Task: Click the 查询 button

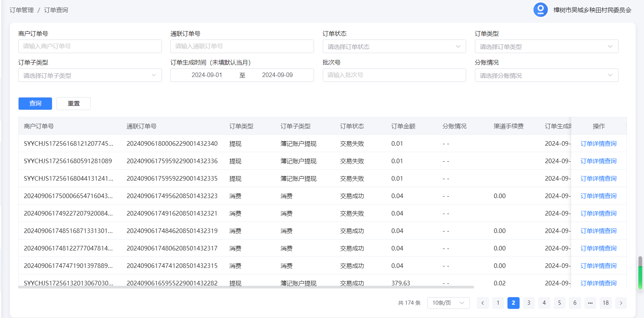Action: coord(35,104)
